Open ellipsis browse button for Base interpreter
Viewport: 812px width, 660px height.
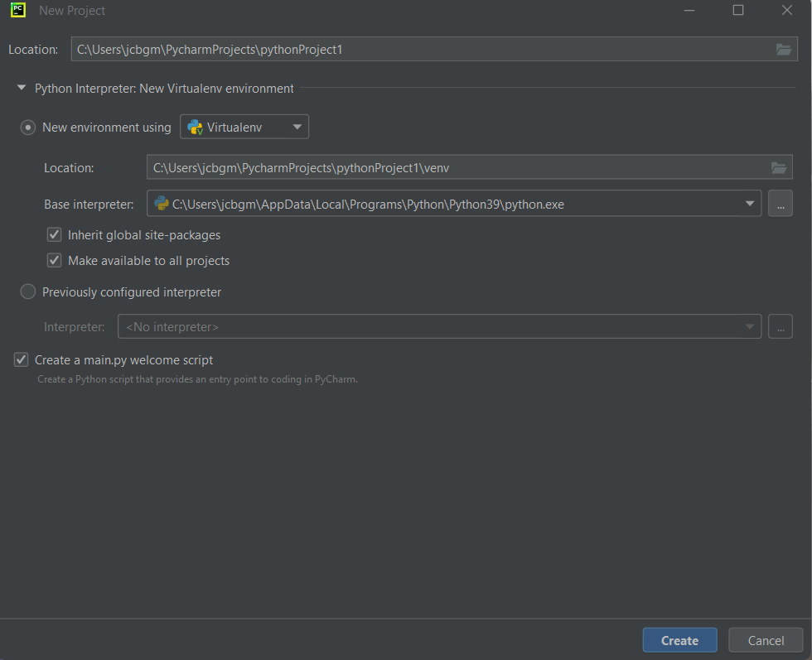(781, 204)
